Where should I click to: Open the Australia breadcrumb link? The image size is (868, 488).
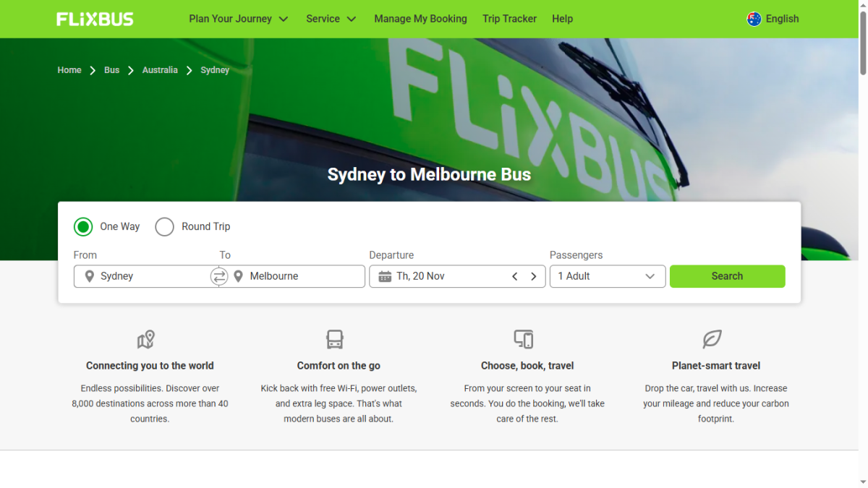tap(160, 70)
